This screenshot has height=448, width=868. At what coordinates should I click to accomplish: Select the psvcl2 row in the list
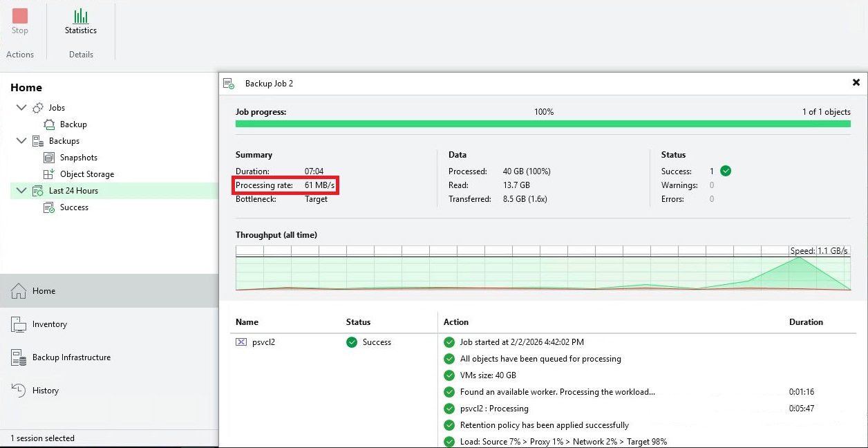coord(263,342)
